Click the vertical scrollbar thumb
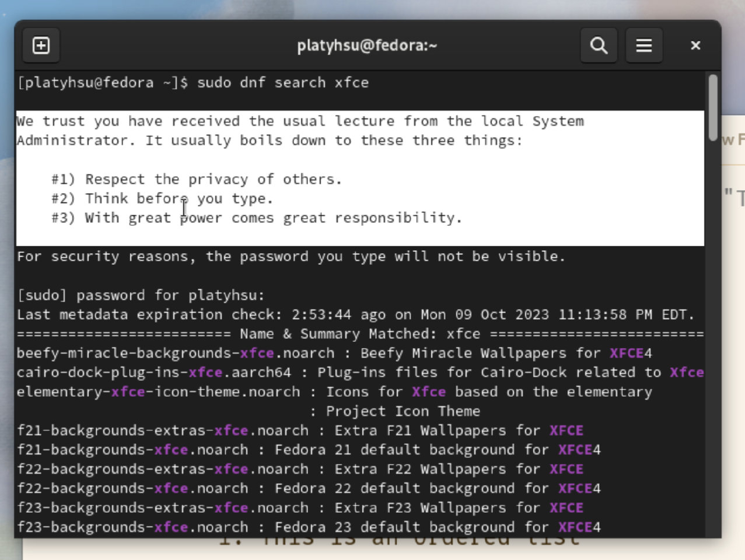Screen dimensions: 745x560 tap(712, 108)
